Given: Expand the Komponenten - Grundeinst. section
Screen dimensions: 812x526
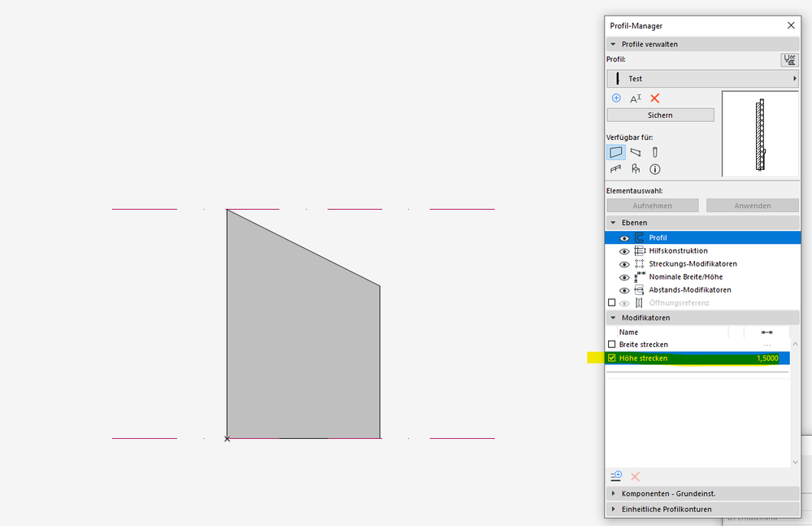Looking at the screenshot, I should [613, 493].
